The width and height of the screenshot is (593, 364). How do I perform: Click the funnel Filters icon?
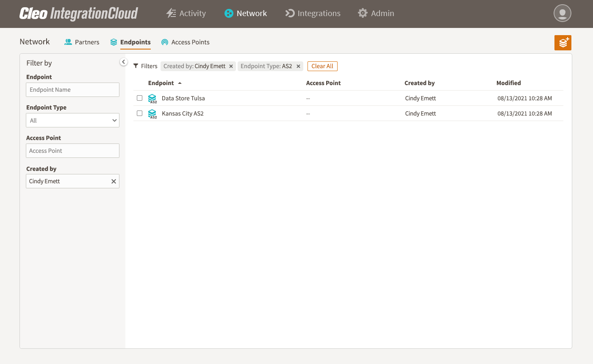(136, 66)
